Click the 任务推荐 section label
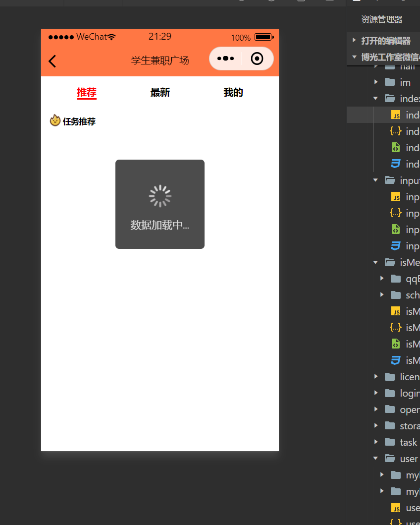Image resolution: width=420 pixels, height=525 pixels. [x=77, y=120]
